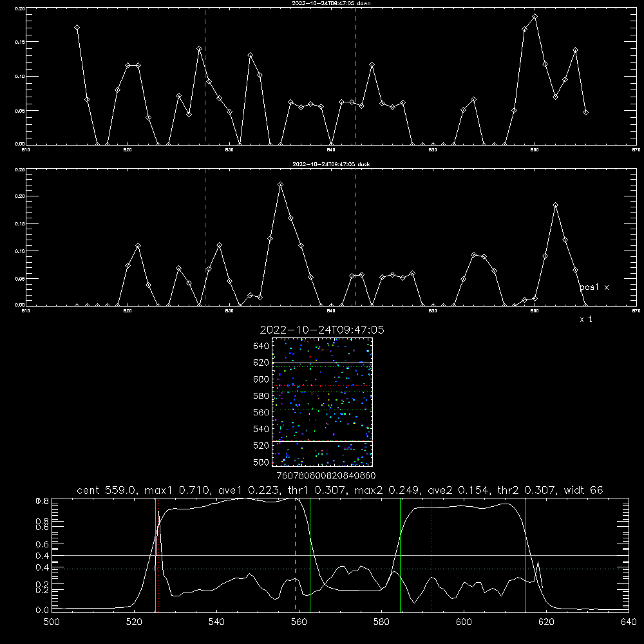Image resolution: width=644 pixels, height=644 pixels.
Task: Click dusk plot green dashed line near 842
Action: tap(355, 237)
